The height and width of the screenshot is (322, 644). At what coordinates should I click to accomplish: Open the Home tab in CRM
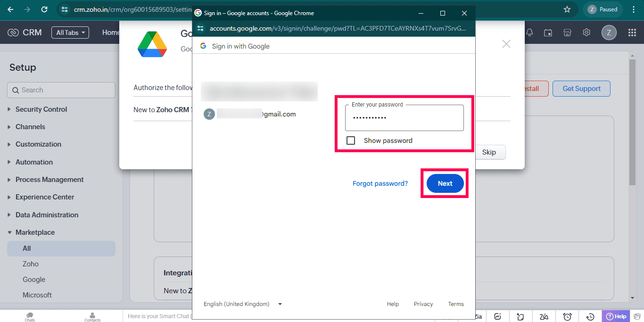[x=111, y=33]
